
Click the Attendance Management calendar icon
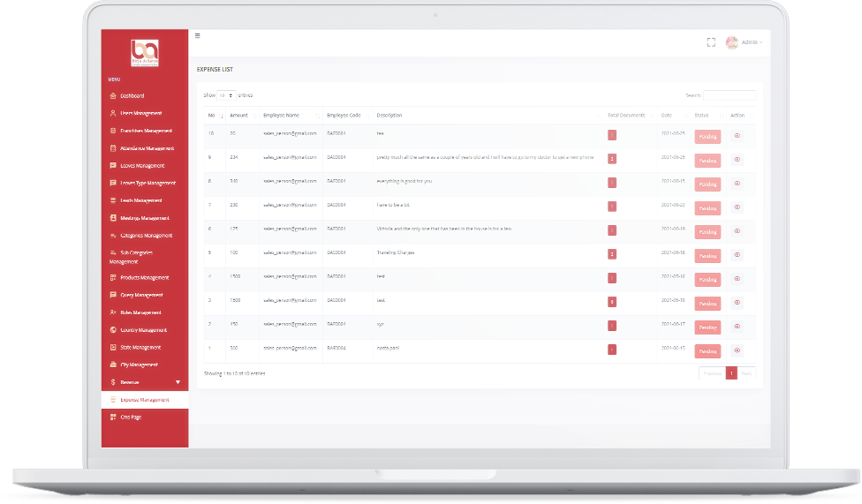[x=113, y=148]
